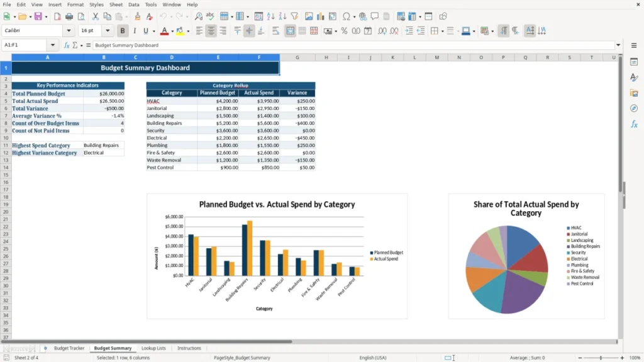The image size is (644, 362).
Task: Click the zoom in plus button
Action: click(622, 358)
